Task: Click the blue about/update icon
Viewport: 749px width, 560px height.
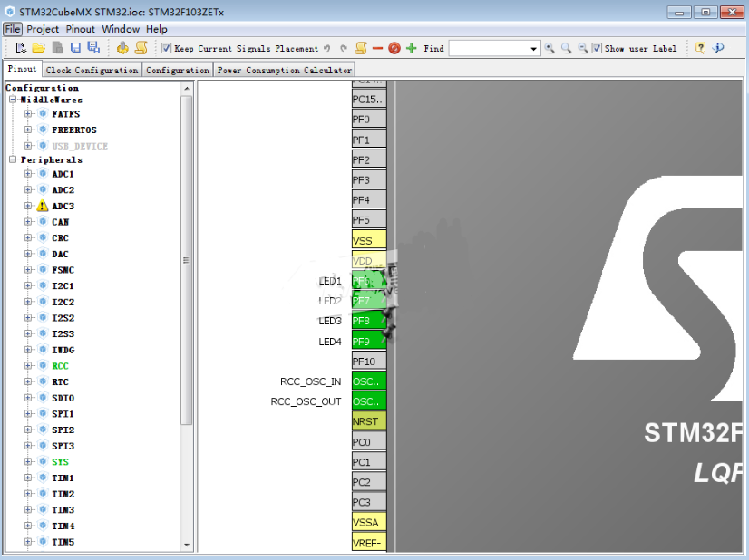Action: 718,48
